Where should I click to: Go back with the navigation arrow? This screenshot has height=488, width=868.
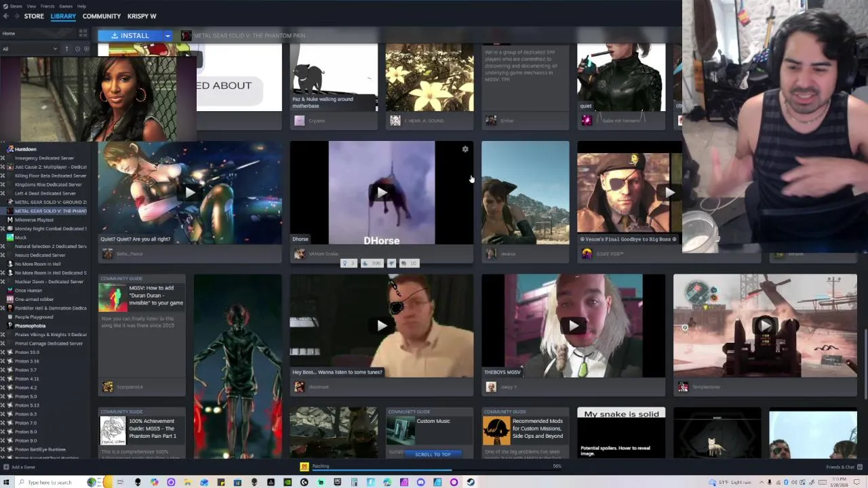click(6, 16)
